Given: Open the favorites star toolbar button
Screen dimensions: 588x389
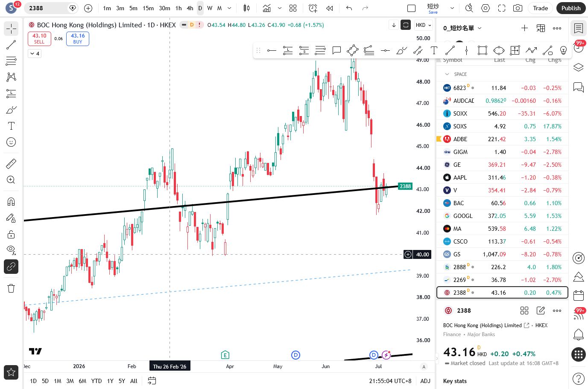Looking at the screenshot, I should click(11, 372).
